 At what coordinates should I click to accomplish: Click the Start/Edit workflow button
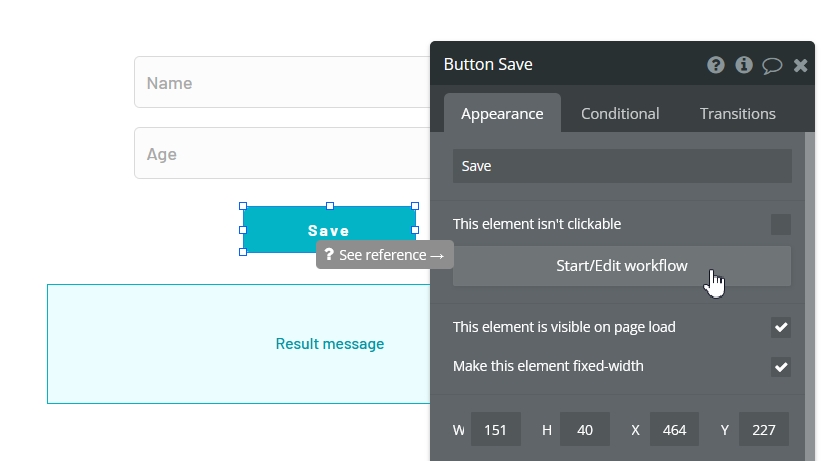tap(621, 266)
